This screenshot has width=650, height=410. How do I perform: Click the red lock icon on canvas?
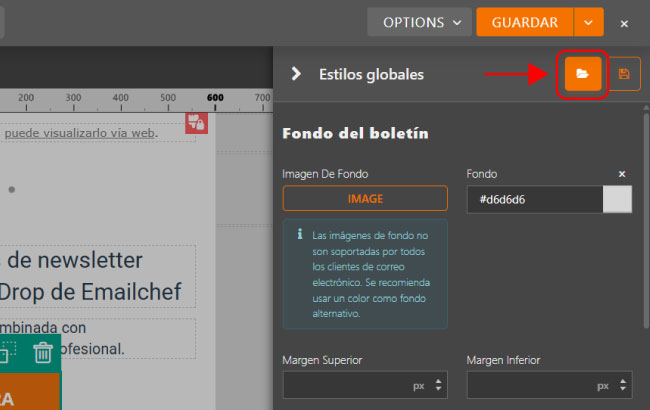[x=196, y=123]
